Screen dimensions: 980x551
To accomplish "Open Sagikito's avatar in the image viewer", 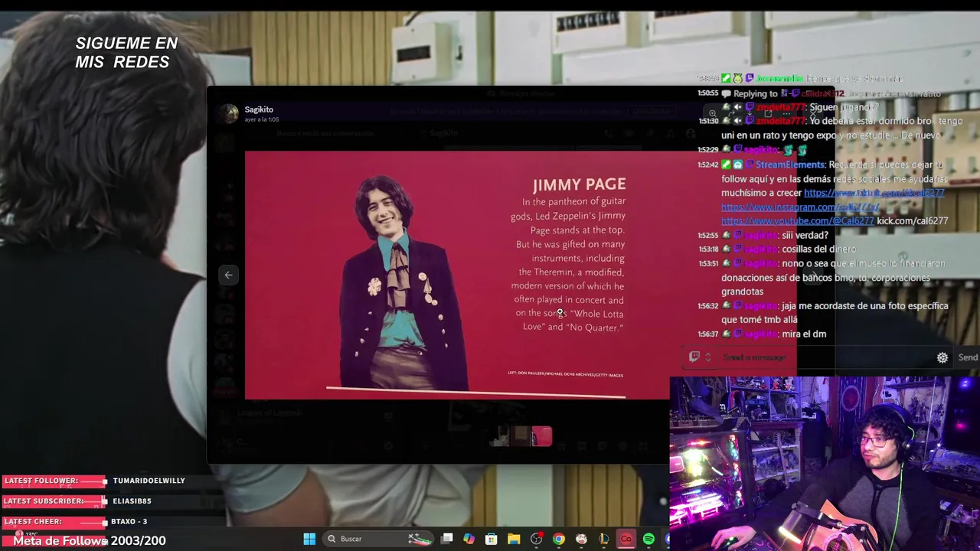I will (228, 114).
